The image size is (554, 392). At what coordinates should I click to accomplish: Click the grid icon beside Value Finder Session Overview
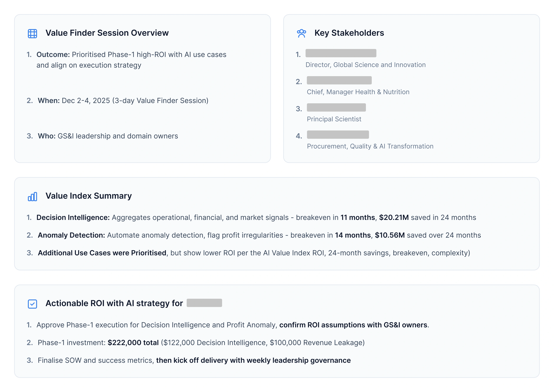click(32, 34)
